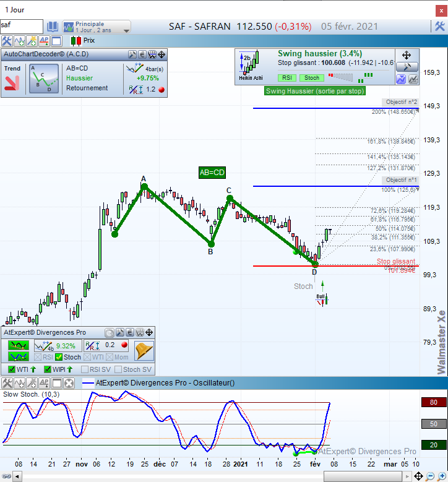
Task: Click the move cross icon on Swing haussier panel
Action: [407, 55]
